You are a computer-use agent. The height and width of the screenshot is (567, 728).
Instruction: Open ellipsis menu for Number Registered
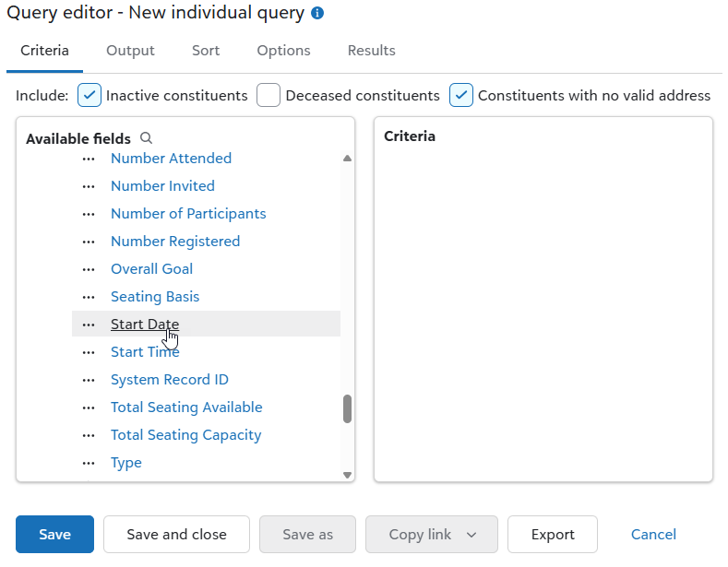[89, 242]
